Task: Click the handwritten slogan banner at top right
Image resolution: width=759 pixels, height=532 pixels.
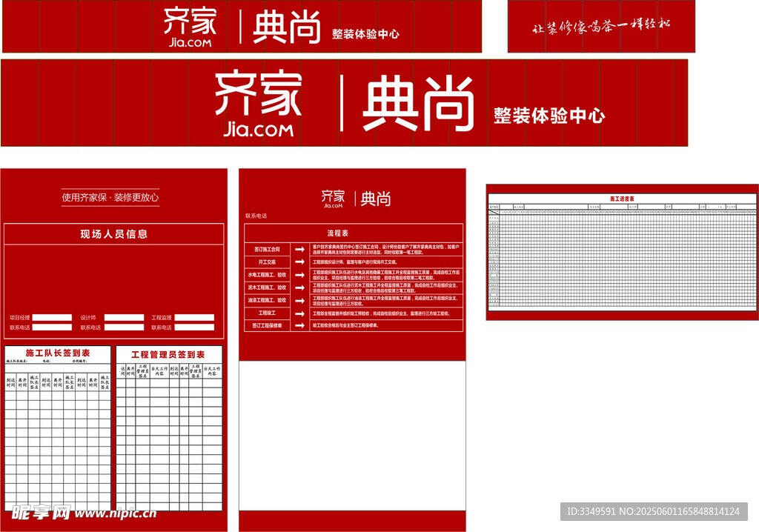Action: 601,27
